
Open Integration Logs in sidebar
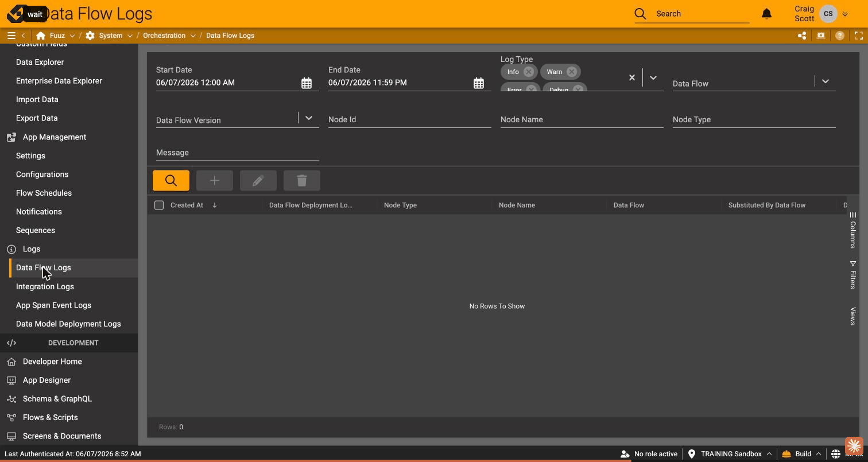pyautogui.click(x=45, y=286)
